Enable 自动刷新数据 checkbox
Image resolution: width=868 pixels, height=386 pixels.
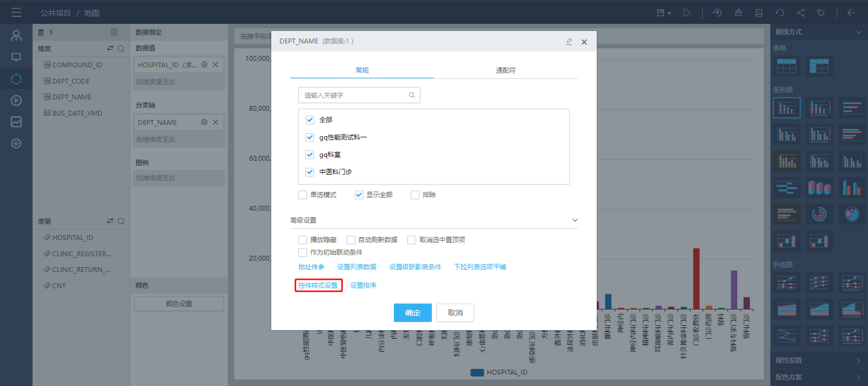tap(351, 240)
